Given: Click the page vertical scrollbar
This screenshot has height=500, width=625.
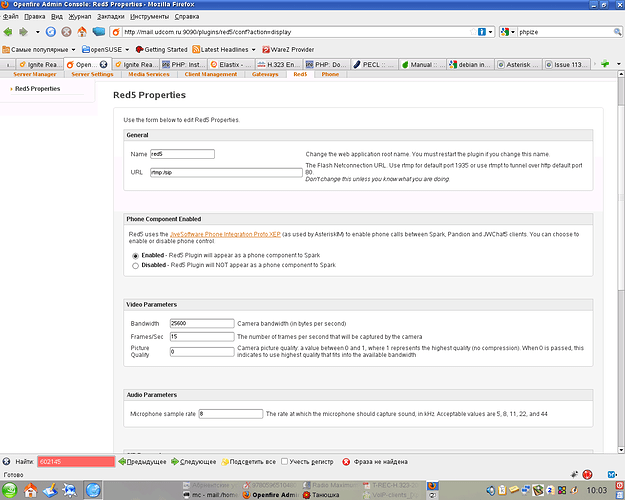Looking at the screenshot, I should 621,262.
